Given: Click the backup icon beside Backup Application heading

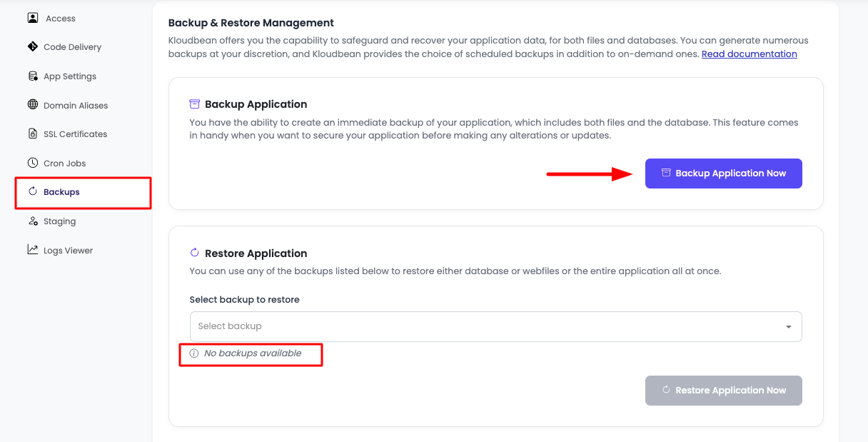Looking at the screenshot, I should pyautogui.click(x=194, y=104).
